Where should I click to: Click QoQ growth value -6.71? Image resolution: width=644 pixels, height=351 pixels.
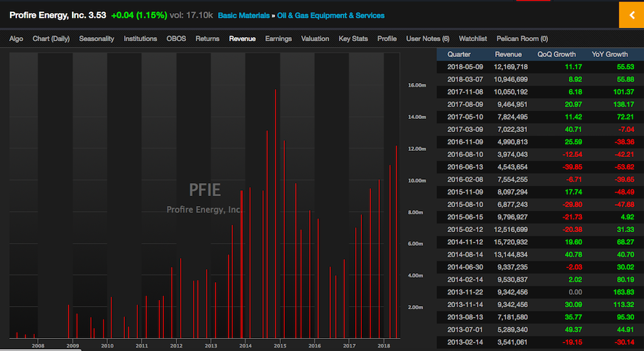click(x=573, y=180)
